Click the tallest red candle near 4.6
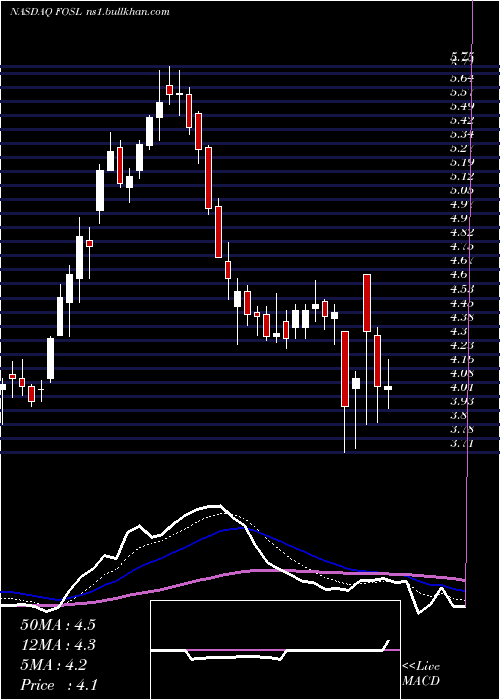Viewport: 500px width, 700px height. [x=367, y=303]
